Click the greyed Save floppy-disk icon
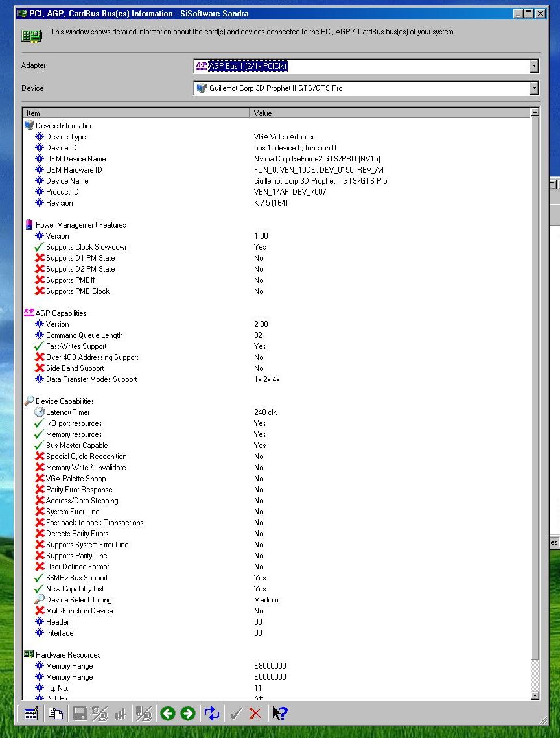Image resolution: width=560 pixels, height=738 pixels. coord(80,713)
